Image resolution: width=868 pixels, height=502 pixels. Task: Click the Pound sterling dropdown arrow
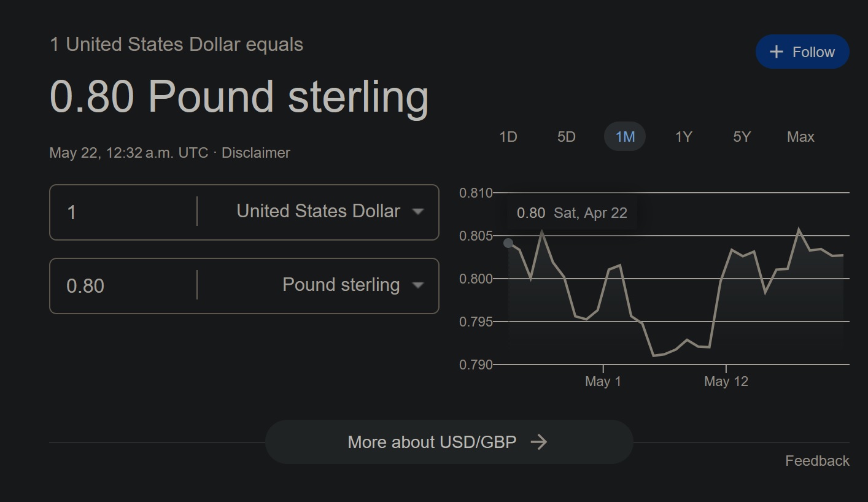(418, 285)
